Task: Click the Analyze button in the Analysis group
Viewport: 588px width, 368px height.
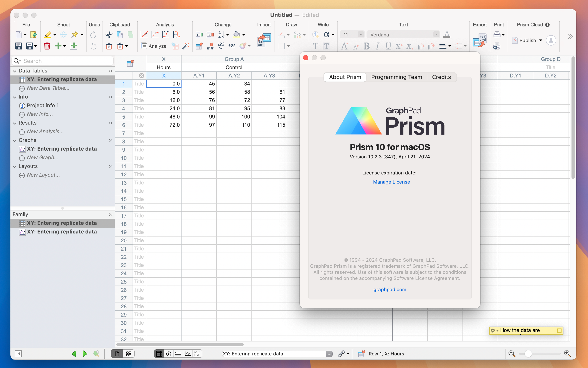Action: [x=154, y=46]
